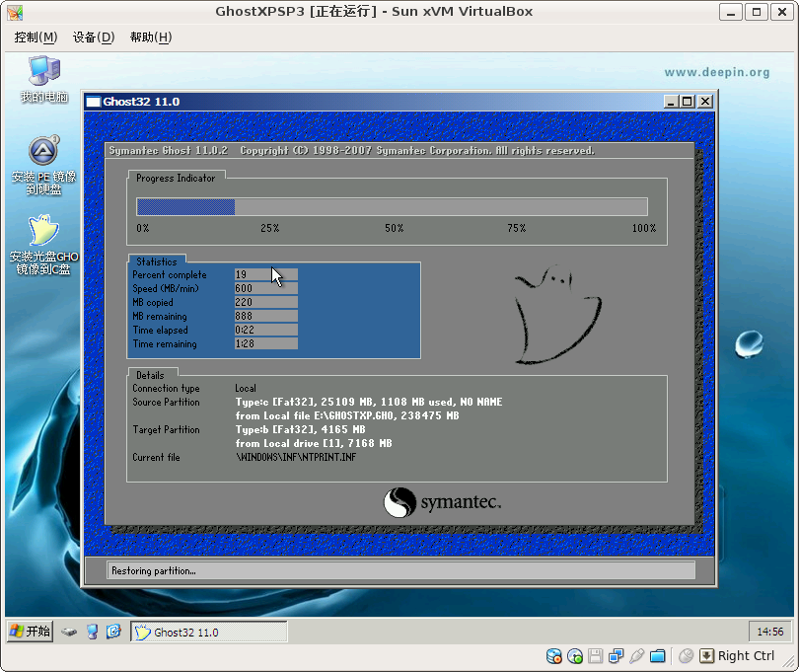Click the Percent complete value 19

click(x=266, y=274)
